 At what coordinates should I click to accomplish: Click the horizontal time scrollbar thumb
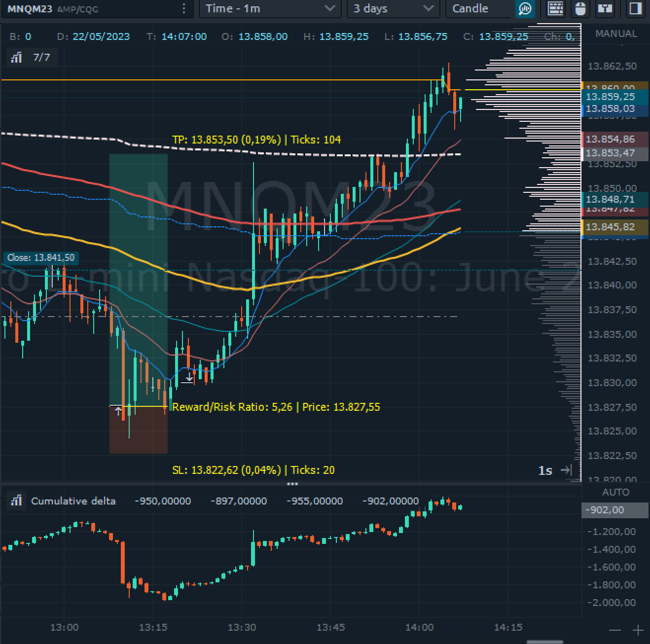545,642
